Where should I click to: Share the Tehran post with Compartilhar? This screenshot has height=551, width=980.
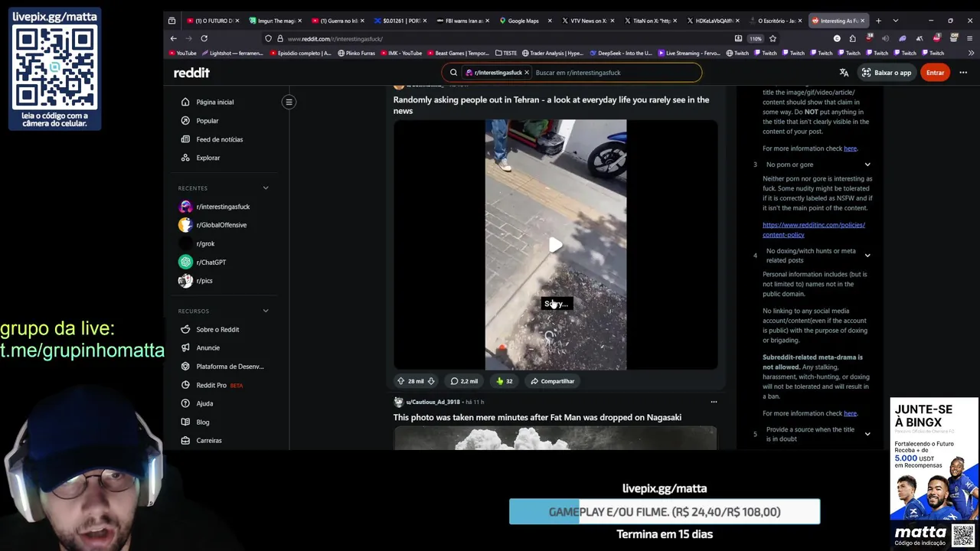pos(551,381)
